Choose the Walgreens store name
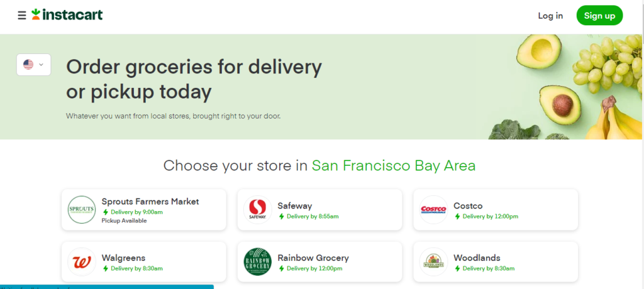This screenshot has height=289, width=644. pyautogui.click(x=123, y=258)
